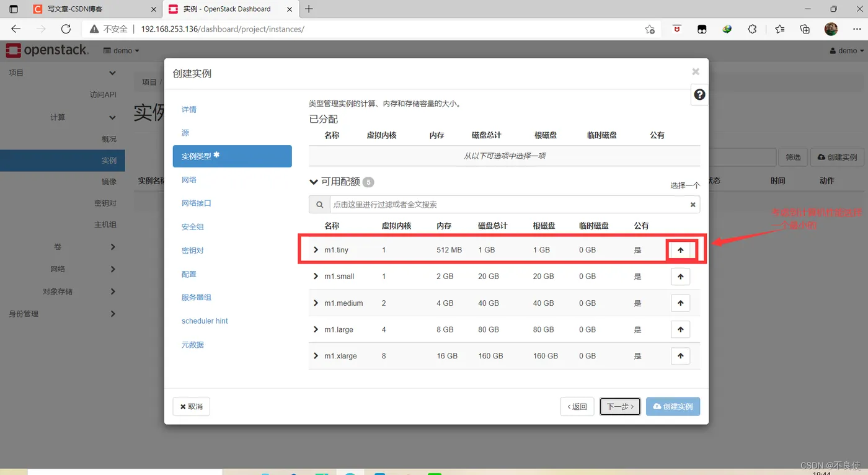
Task: Open tab actions menu icon
Action: point(14,9)
